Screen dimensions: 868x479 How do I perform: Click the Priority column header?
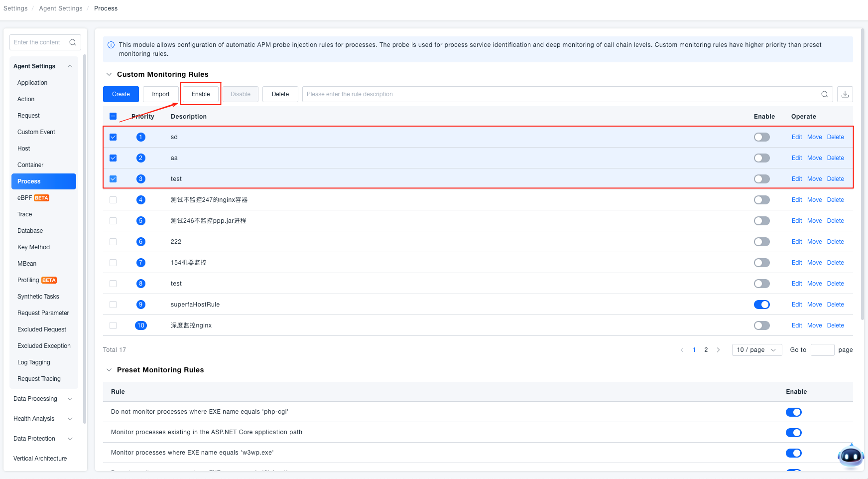143,117
